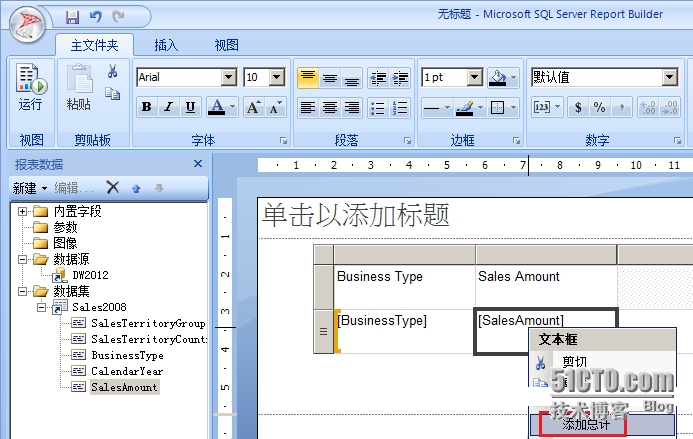
Task: Increase font size with grow icon
Action: [254, 107]
